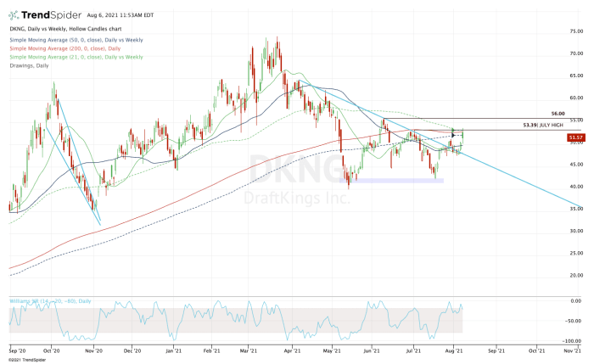Click the 75.00 mark on price axis

click(576, 31)
